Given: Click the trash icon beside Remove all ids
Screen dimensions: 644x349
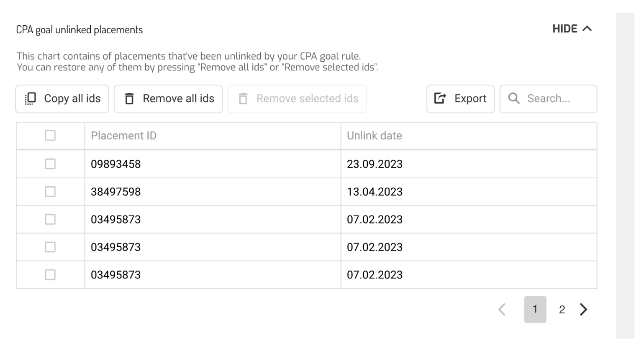Looking at the screenshot, I should click(x=129, y=99).
